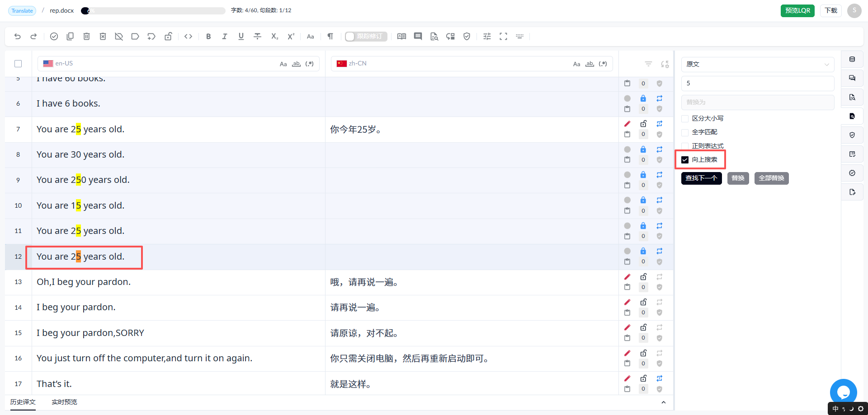The image size is (868, 415).
Task: Click red edit pencil on row 13
Action: (x=627, y=277)
